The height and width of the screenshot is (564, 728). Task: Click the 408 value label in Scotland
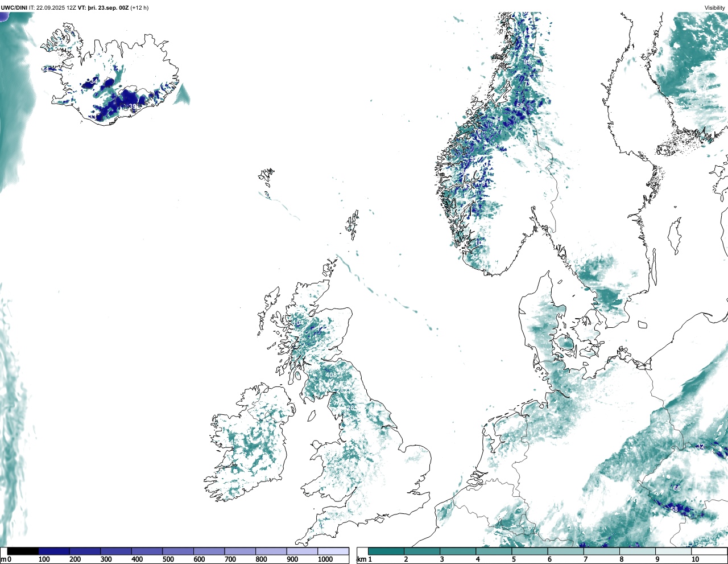tap(331, 375)
